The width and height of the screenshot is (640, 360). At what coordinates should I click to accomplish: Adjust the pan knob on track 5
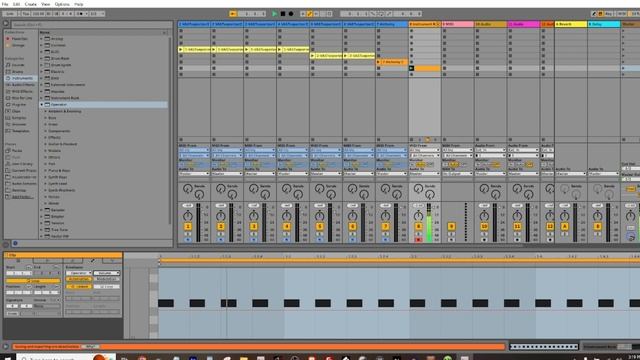320,216
